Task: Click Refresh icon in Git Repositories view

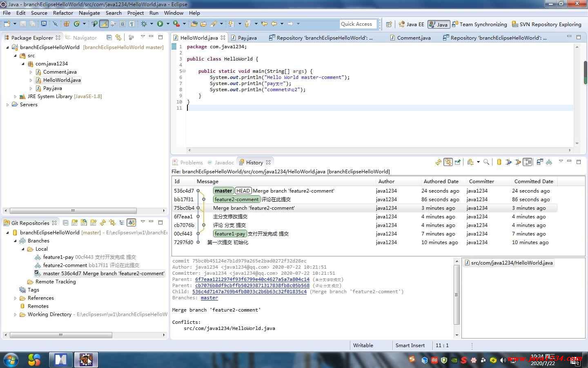Action: tap(102, 223)
